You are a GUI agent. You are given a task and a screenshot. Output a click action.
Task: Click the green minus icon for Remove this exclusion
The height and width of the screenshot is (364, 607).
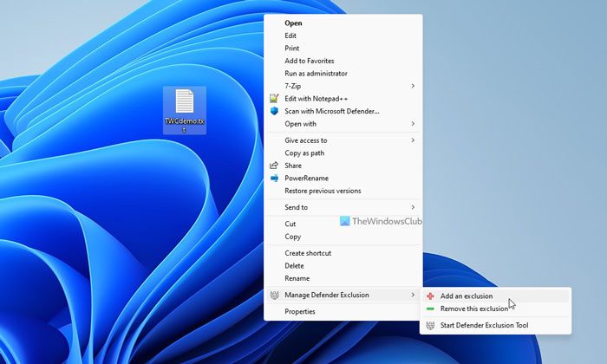coord(430,309)
